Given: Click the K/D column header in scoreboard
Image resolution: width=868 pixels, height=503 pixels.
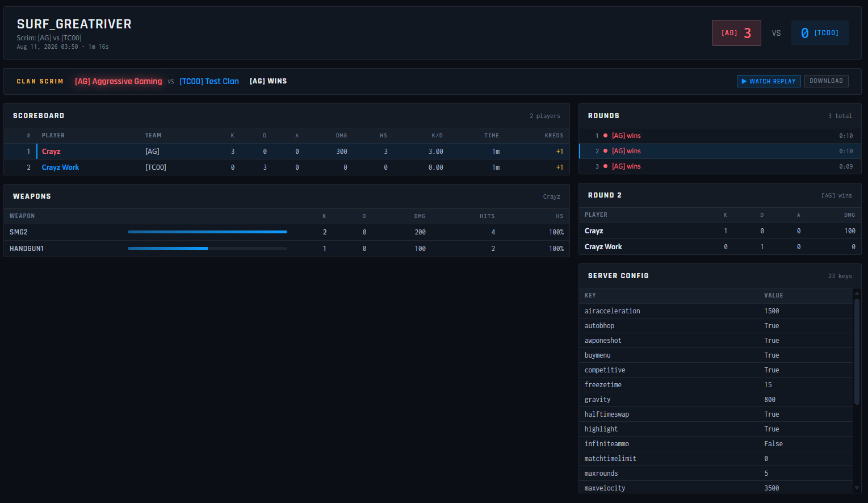Looking at the screenshot, I should click(x=437, y=136).
